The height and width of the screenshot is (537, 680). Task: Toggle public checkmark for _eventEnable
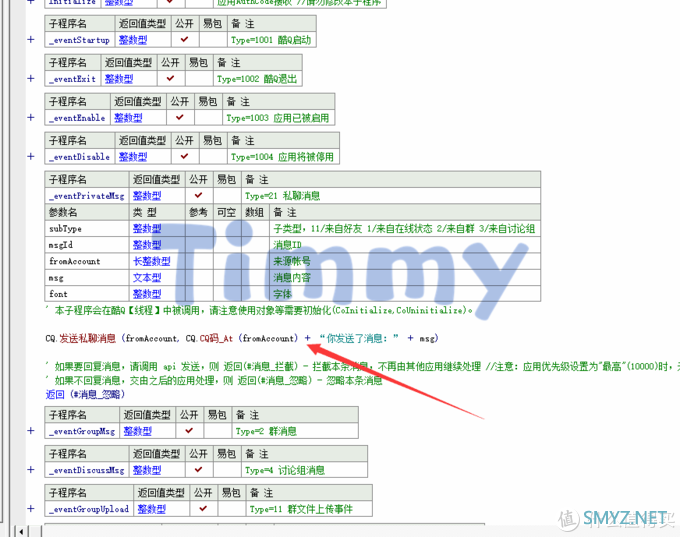coord(180,118)
